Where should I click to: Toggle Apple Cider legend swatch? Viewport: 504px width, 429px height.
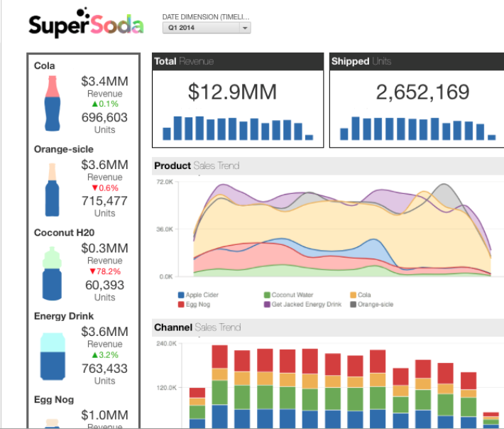pos(181,295)
